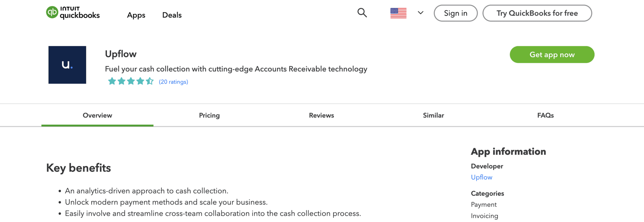Open the 20 ratings link

point(173,82)
